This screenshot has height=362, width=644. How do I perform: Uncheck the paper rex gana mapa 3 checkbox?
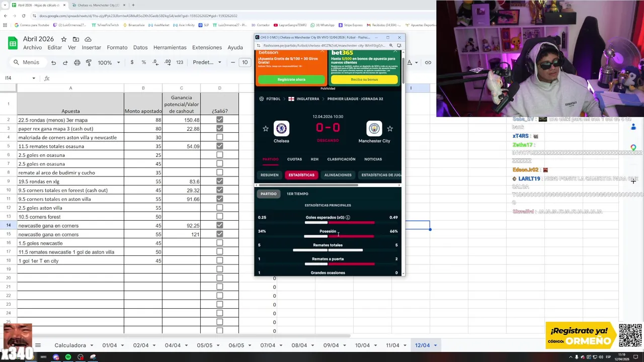[x=219, y=129]
